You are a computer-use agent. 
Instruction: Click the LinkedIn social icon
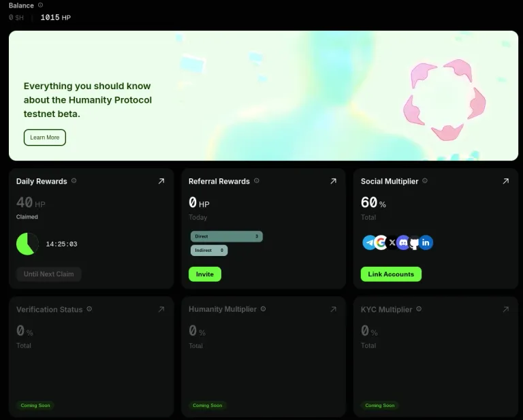point(426,242)
